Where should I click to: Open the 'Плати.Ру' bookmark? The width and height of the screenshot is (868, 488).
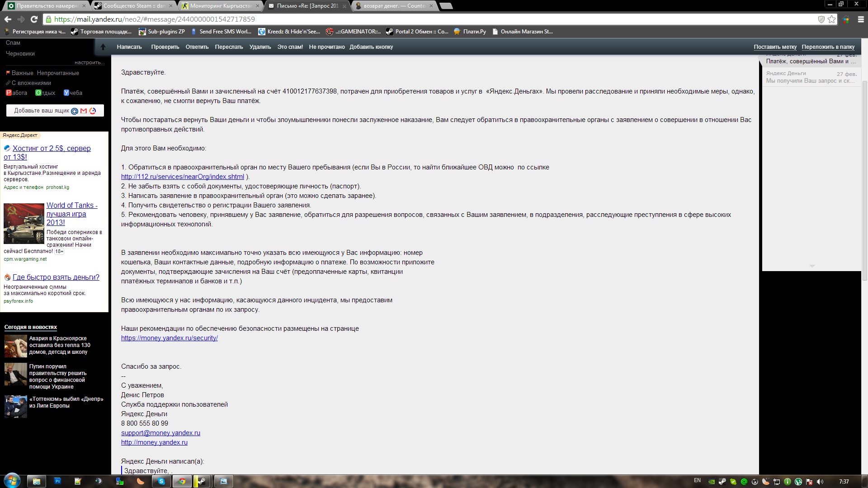click(x=470, y=32)
